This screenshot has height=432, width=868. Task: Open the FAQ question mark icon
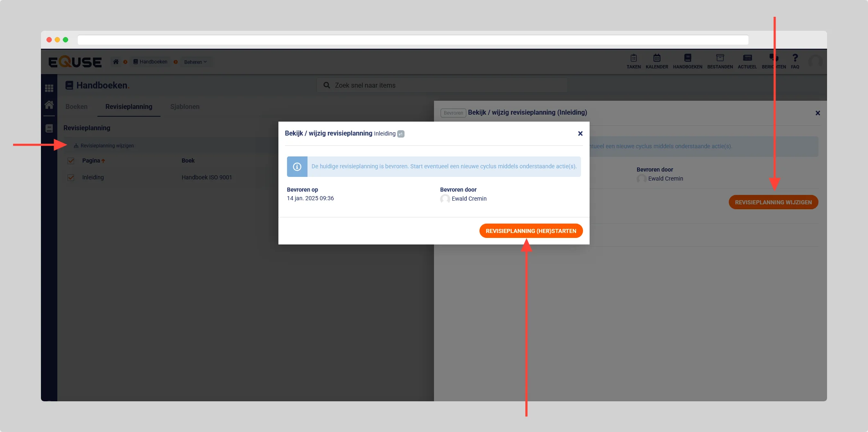tap(795, 58)
